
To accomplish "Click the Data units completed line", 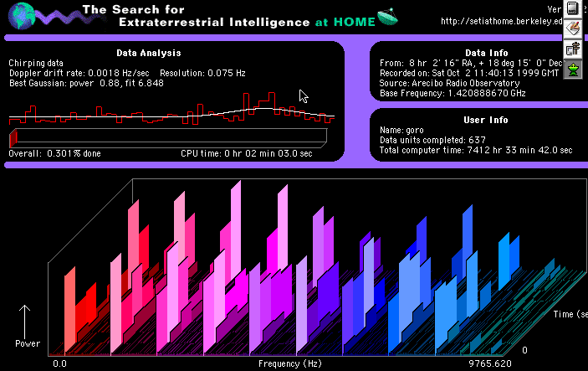I will 433,140.
